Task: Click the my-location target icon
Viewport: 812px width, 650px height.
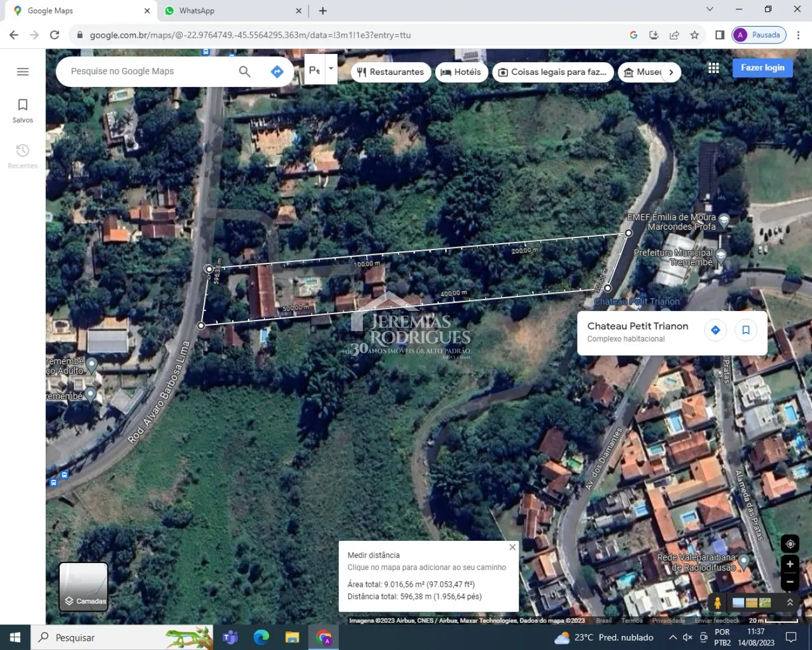Action: (790, 544)
